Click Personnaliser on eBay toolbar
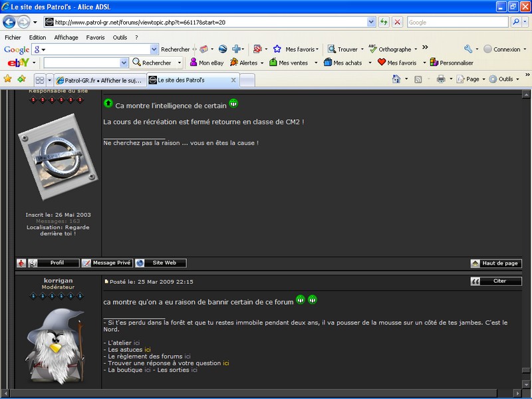This screenshot has height=399, width=532. 452,63
